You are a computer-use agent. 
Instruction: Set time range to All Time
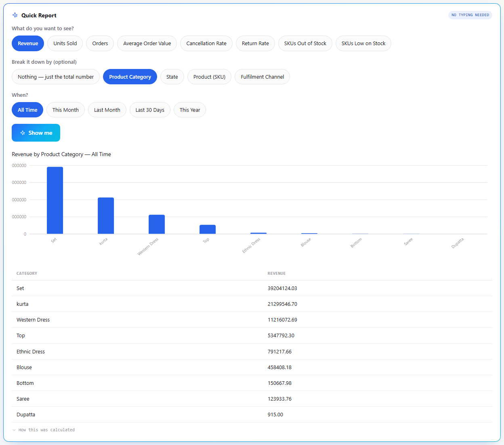tap(27, 110)
